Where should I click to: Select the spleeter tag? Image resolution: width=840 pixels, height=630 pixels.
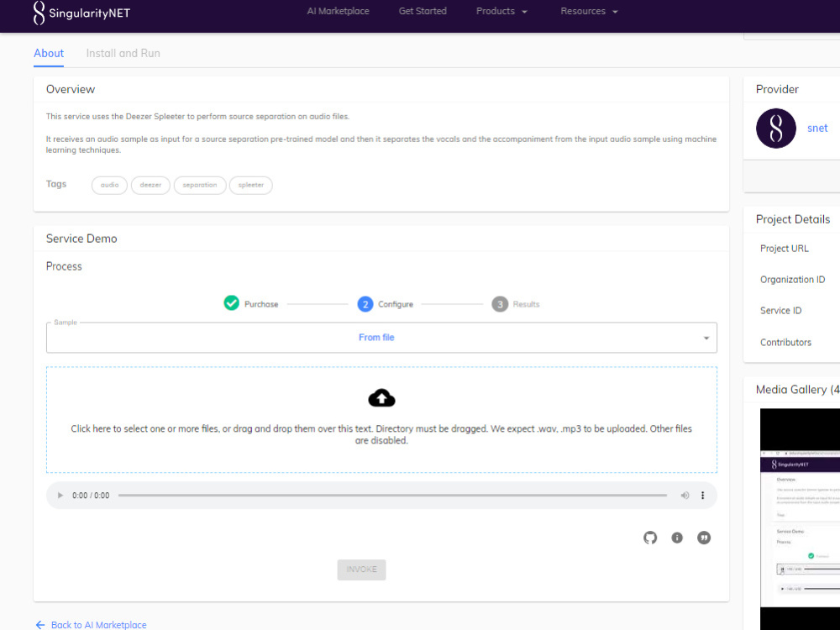(250, 186)
